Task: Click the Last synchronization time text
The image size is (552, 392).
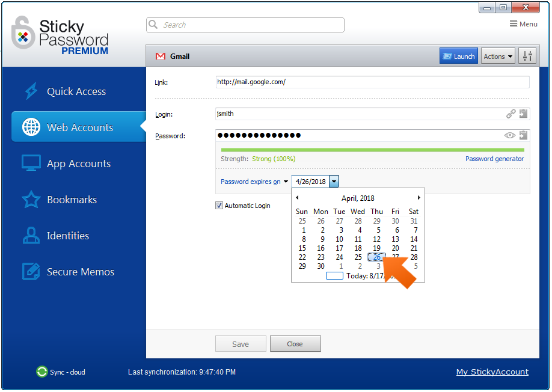Action: coord(182,372)
